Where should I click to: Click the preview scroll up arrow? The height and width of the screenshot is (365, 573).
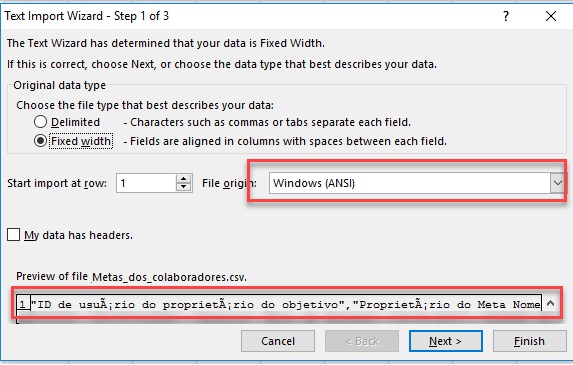click(550, 303)
